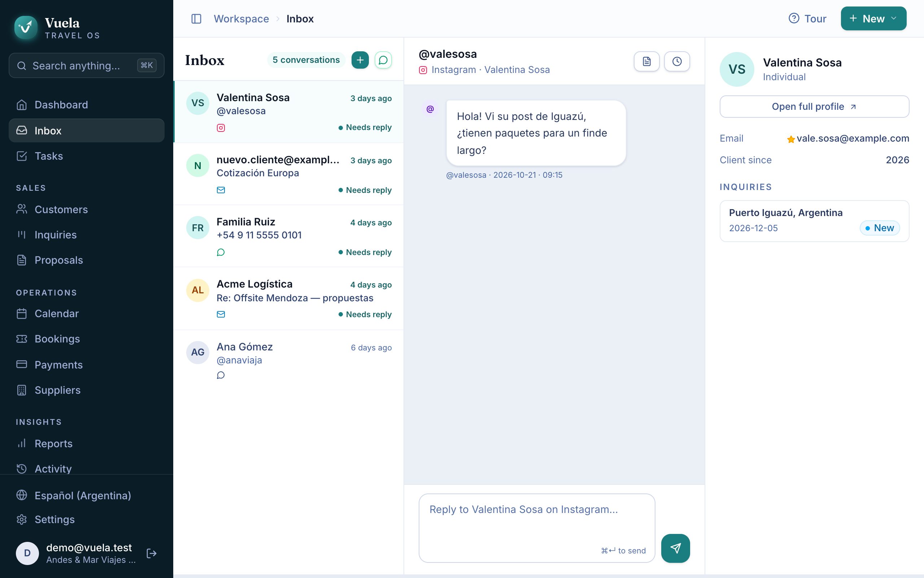Open Reports in sidebar
This screenshot has height=578, width=924.
[87, 444]
